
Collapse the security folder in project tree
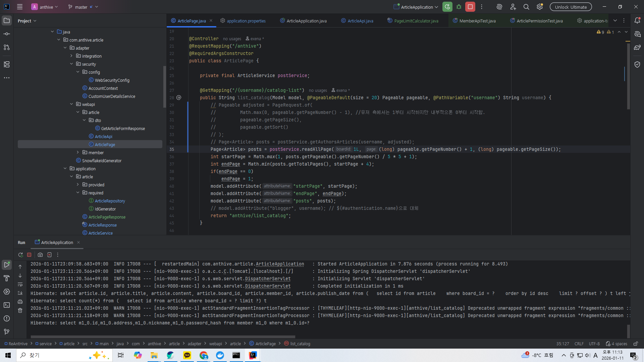pos(71,64)
